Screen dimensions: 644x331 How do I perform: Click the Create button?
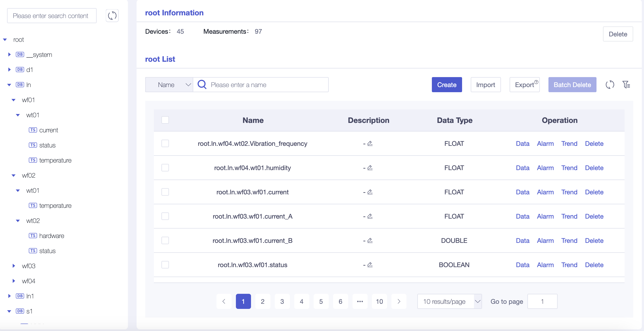pos(447,85)
